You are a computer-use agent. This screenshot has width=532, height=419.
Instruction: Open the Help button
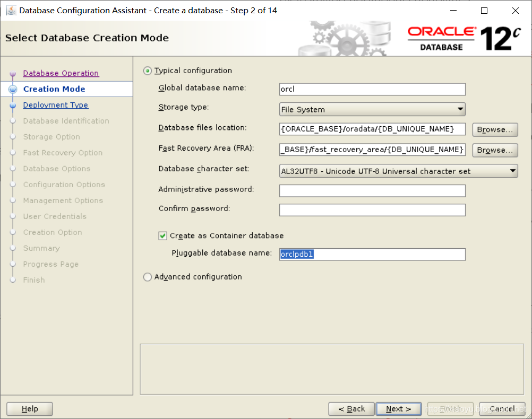(x=30, y=409)
